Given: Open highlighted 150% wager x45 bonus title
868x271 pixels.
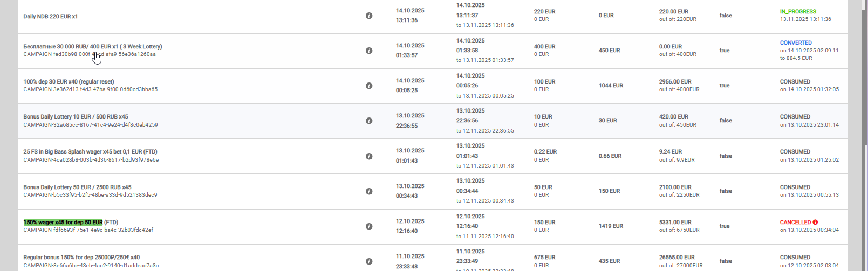Looking at the screenshot, I should (63, 222).
